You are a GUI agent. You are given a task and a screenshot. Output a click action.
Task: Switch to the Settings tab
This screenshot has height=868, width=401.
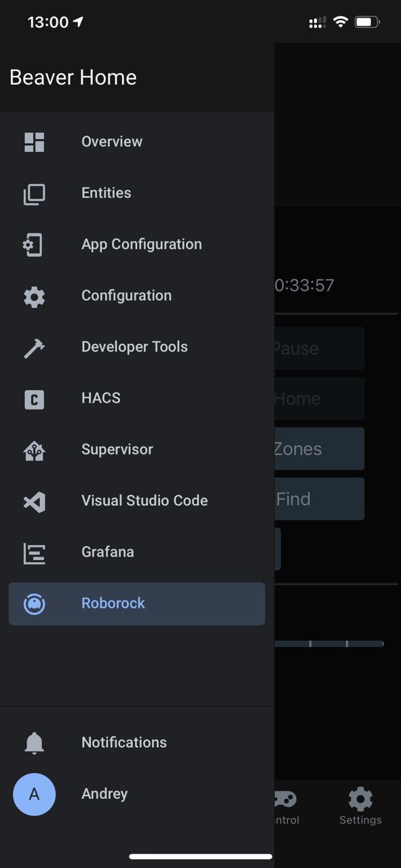pyautogui.click(x=360, y=806)
